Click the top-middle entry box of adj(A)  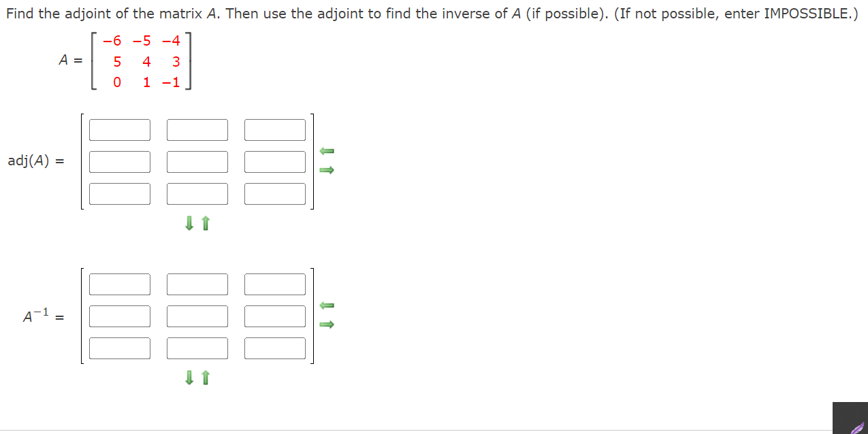197,129
